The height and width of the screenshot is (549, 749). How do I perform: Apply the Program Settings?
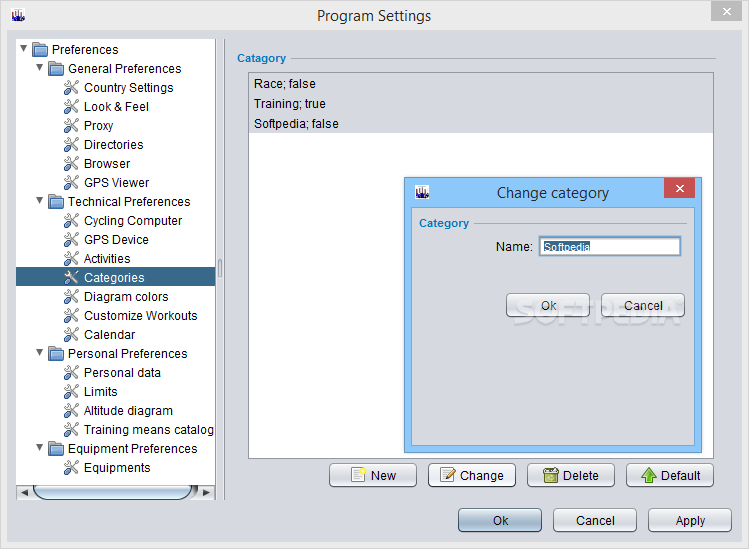(690, 520)
